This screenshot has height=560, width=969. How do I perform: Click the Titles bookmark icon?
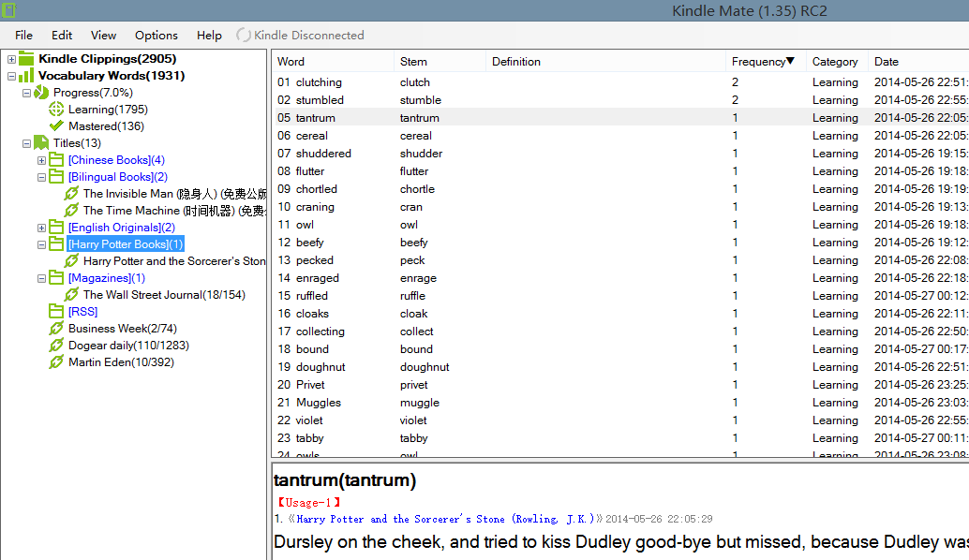click(41, 143)
